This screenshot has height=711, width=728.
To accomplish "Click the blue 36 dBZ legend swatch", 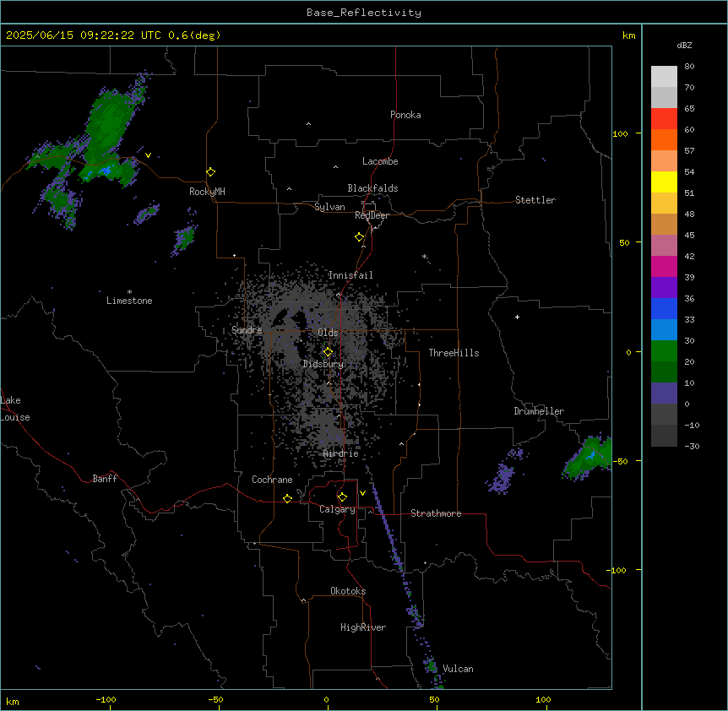I will click(x=664, y=308).
